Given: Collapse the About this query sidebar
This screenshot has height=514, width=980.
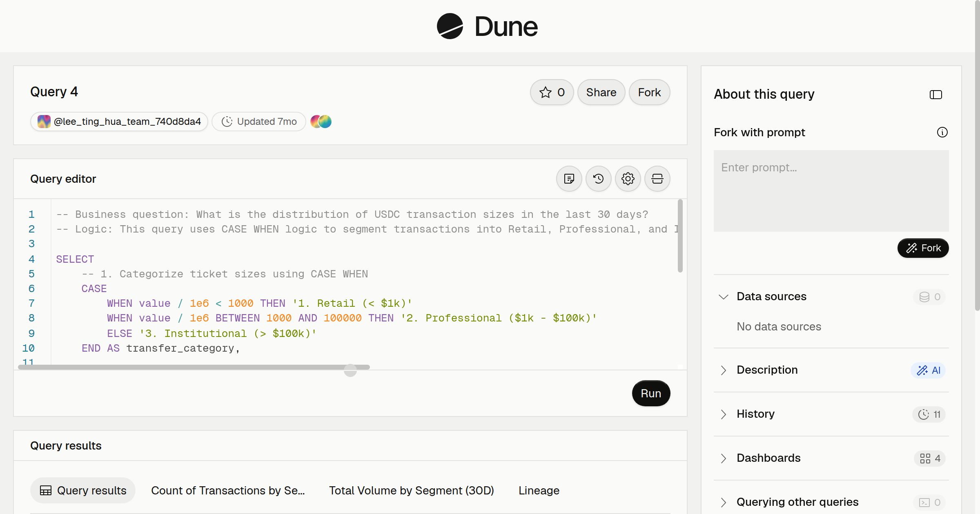Looking at the screenshot, I should pos(935,95).
